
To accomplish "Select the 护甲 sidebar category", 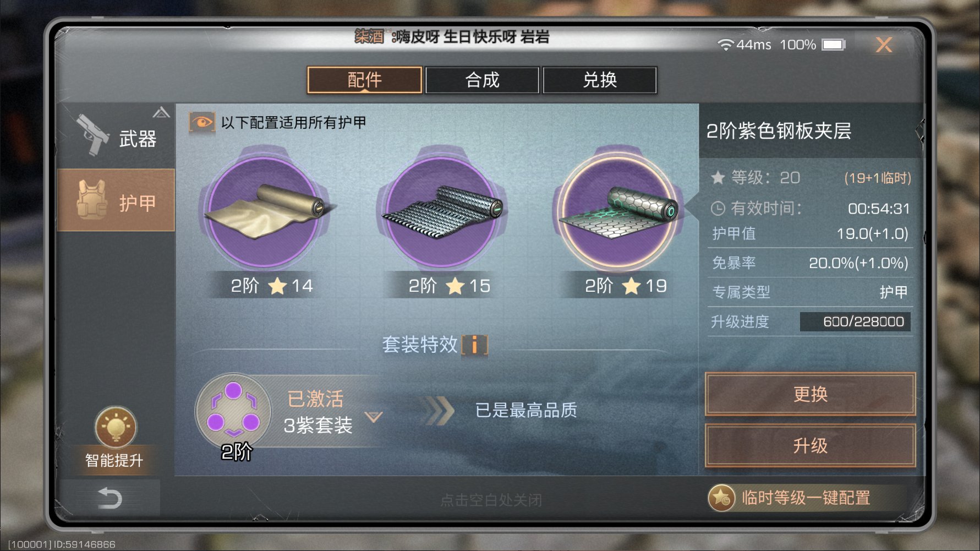I will [x=116, y=200].
